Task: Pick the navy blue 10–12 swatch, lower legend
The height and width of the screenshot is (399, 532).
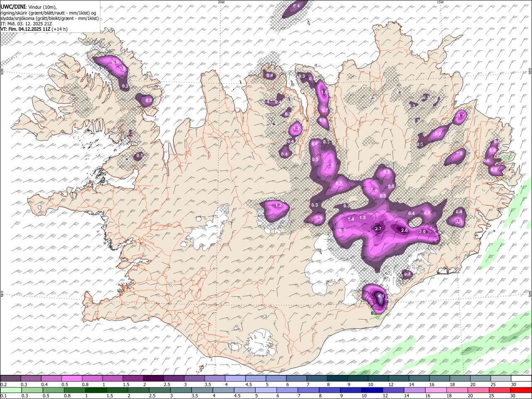Action: click(x=372, y=390)
